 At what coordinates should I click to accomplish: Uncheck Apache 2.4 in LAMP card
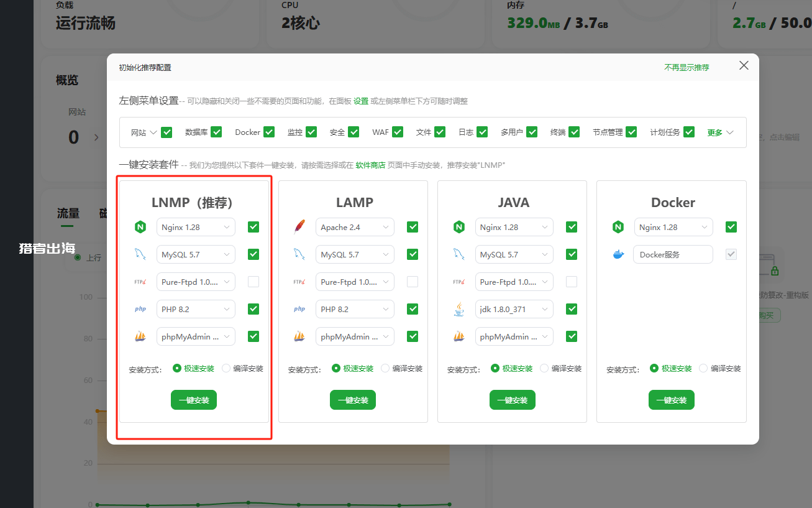coord(413,227)
